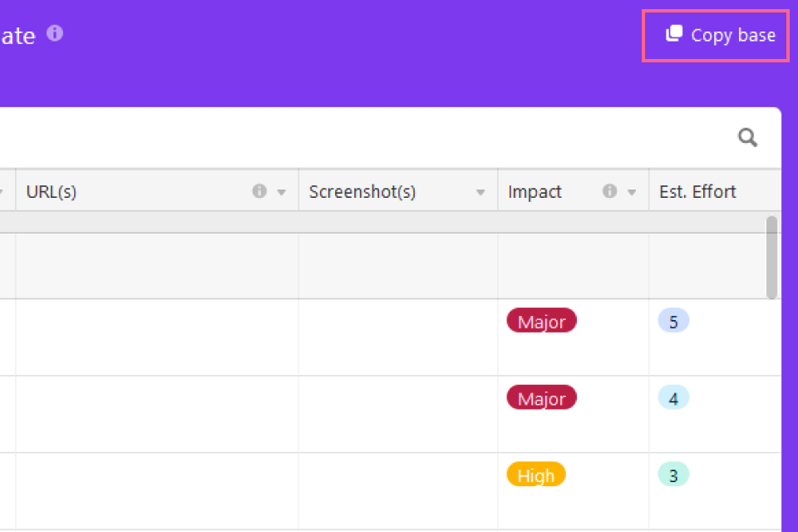
Task: Select the URL(s) column header
Action: pyautogui.click(x=157, y=191)
